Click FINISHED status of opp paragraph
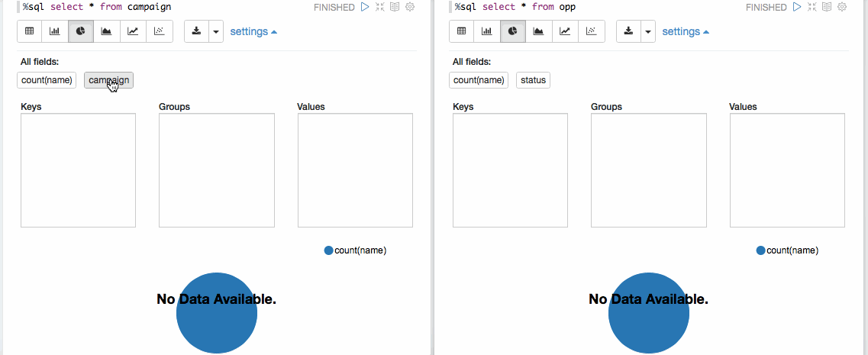This screenshot has width=868, height=355. 766,7
